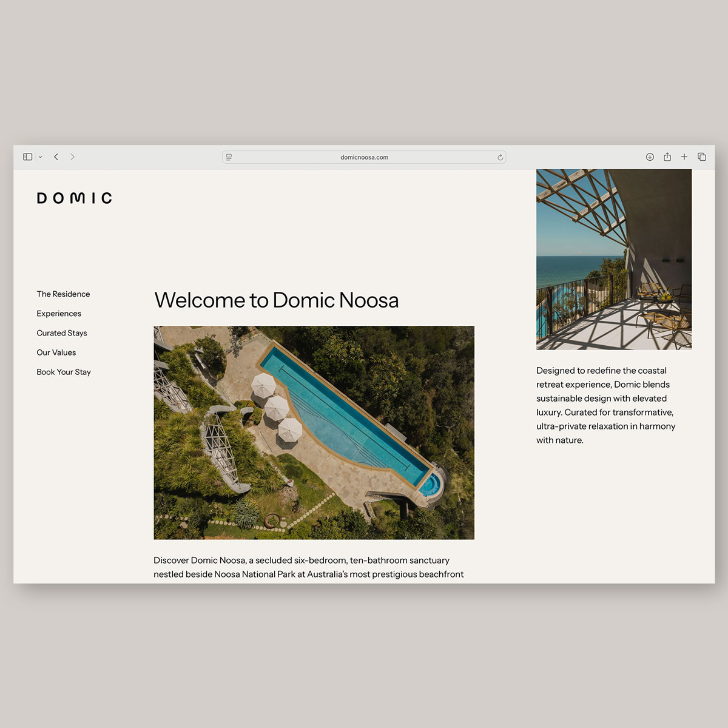Click Book Your Stay link
This screenshot has width=728, height=728.
64,372
